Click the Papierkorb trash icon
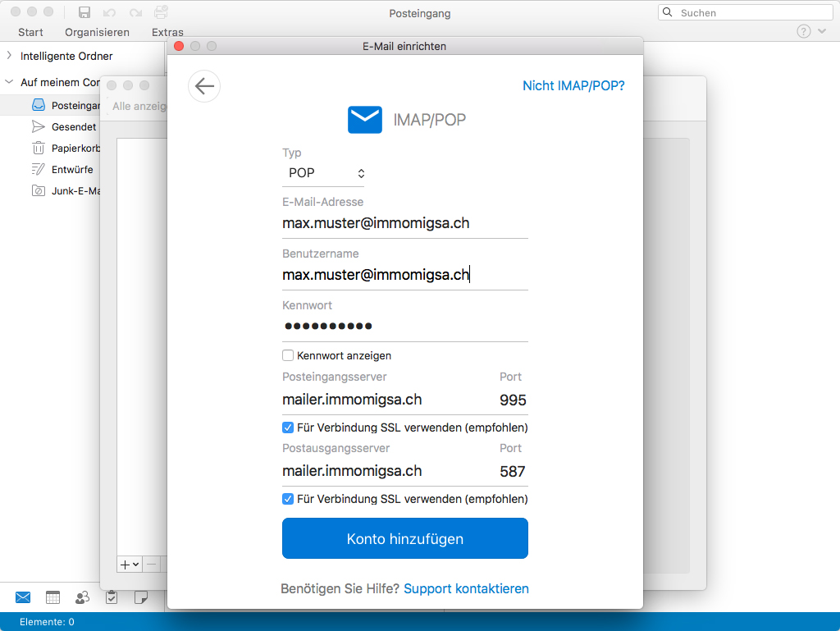The width and height of the screenshot is (840, 631). point(39,148)
